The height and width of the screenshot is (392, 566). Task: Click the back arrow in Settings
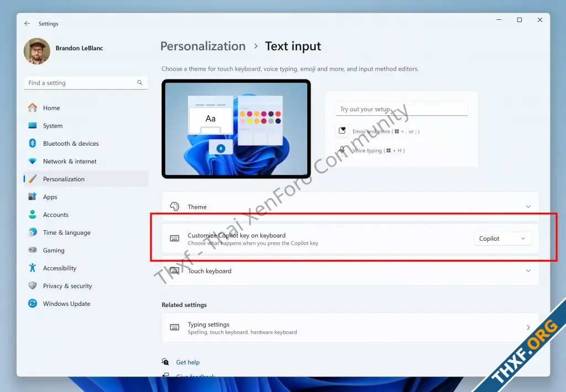[x=27, y=23]
